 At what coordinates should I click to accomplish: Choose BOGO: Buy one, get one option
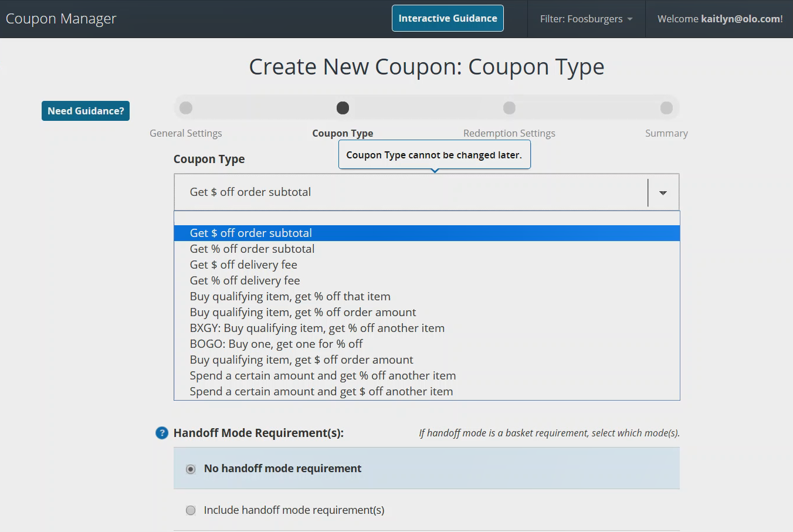click(276, 344)
